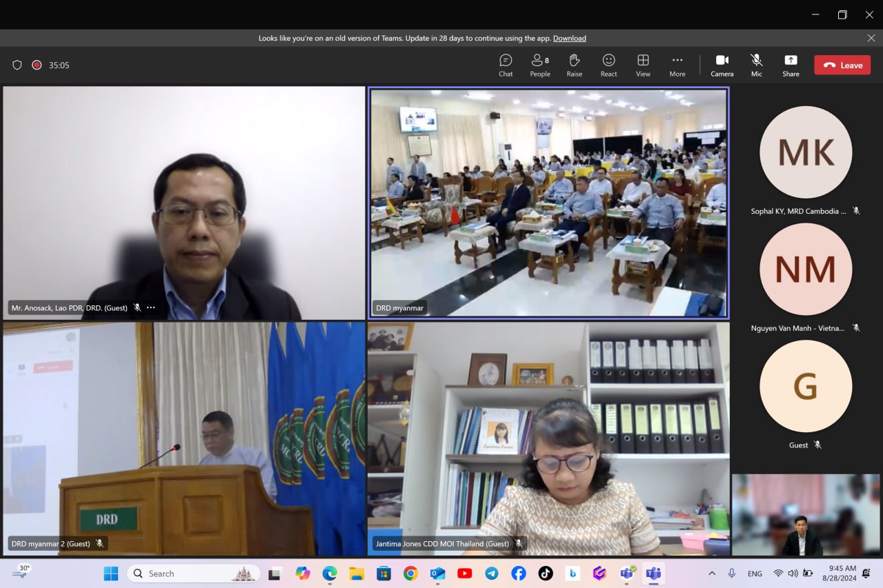This screenshot has height=588, width=883.
Task: Open the Chat panel
Action: coord(506,65)
